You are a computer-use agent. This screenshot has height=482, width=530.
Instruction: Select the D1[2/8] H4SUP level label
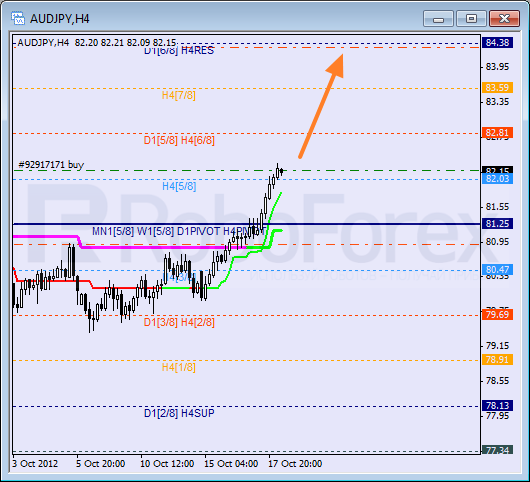click(179, 413)
